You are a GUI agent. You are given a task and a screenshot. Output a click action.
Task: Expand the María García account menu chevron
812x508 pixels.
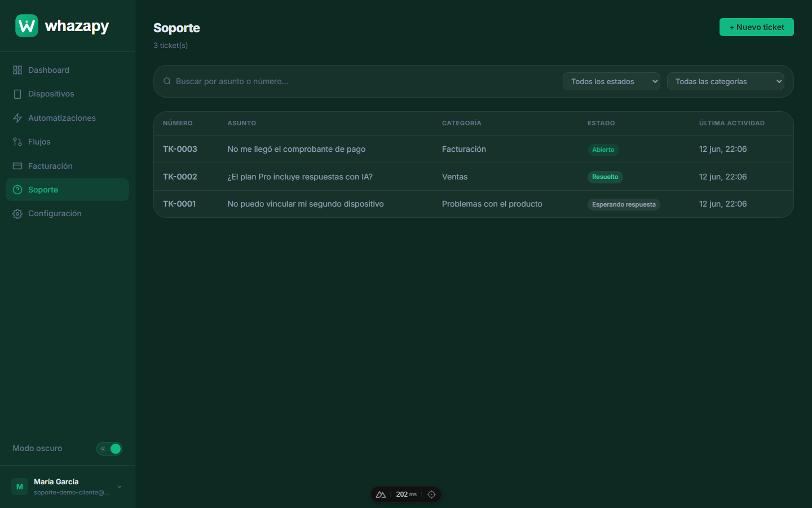tap(120, 487)
